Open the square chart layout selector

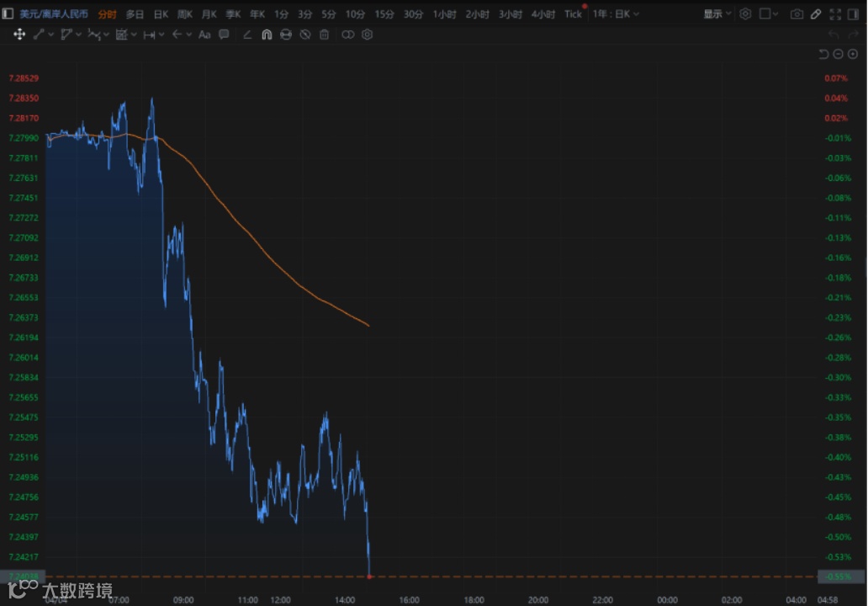point(765,13)
